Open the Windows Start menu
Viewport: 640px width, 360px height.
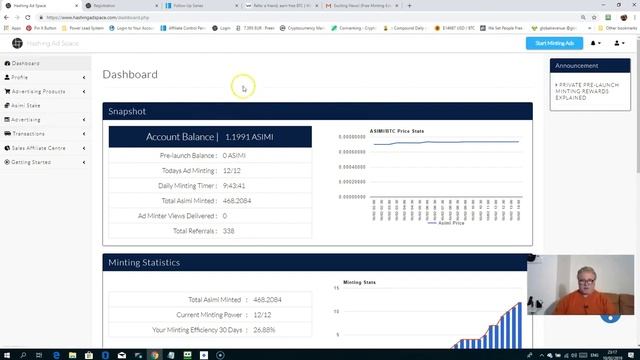click(7, 355)
